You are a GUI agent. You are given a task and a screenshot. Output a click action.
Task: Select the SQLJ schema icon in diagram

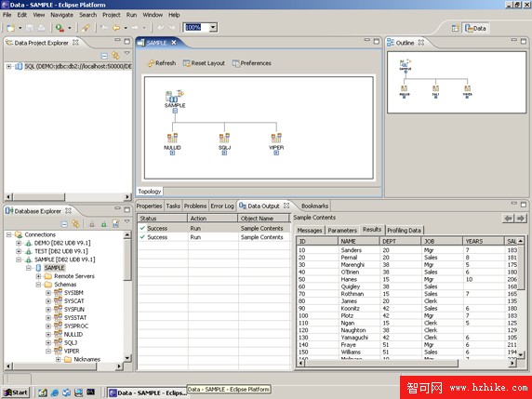[224, 138]
